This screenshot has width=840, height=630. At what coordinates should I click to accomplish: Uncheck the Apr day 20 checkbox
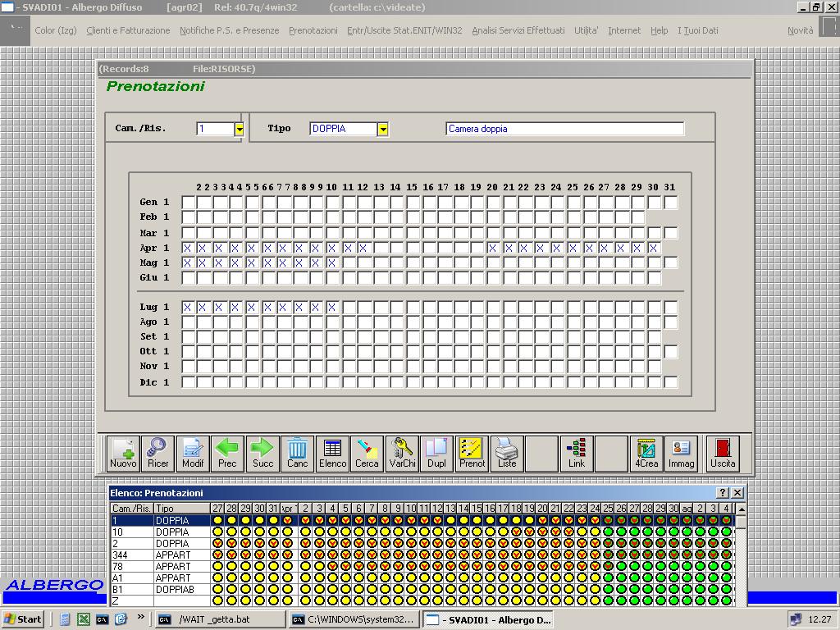point(492,248)
